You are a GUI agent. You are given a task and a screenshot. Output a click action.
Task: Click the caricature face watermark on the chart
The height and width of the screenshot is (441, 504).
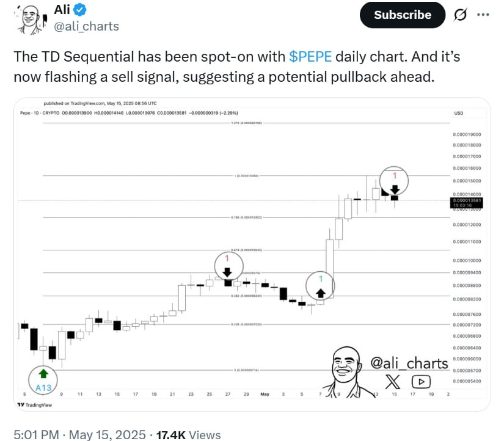point(347,369)
